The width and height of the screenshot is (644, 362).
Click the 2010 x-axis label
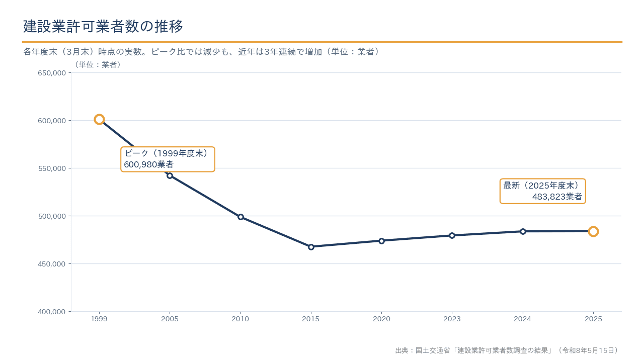240,319
